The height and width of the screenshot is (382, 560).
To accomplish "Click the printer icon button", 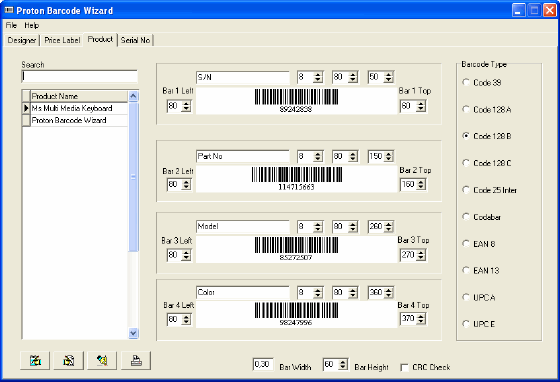I will point(136,361).
